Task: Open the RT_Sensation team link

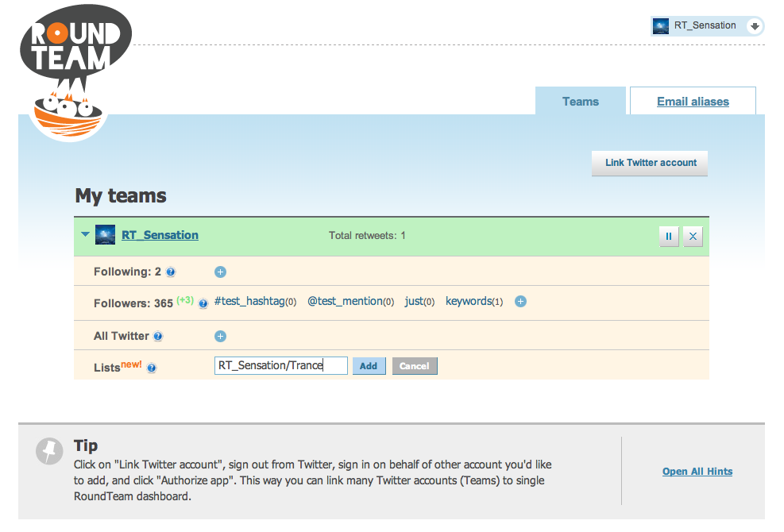Action: [160, 235]
